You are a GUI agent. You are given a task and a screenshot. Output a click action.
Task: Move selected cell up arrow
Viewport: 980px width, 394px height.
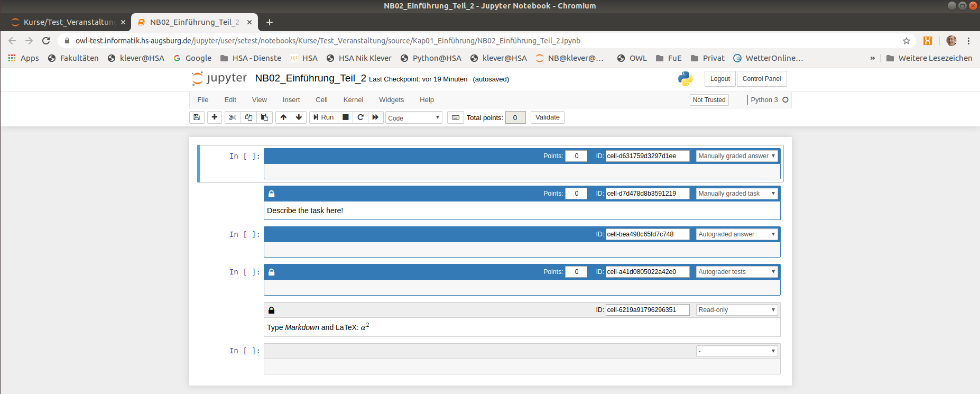pyautogui.click(x=283, y=117)
